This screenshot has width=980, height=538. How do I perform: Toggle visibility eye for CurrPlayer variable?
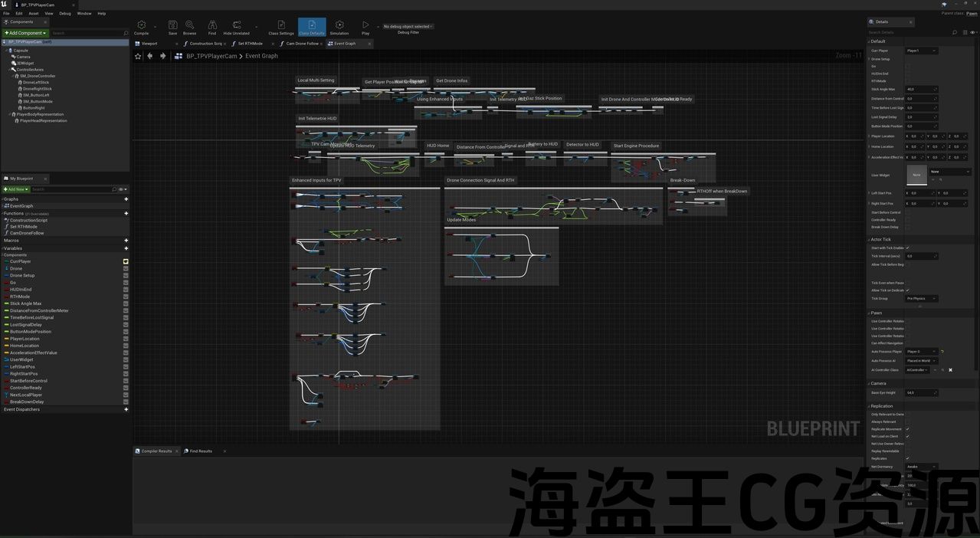coord(126,261)
